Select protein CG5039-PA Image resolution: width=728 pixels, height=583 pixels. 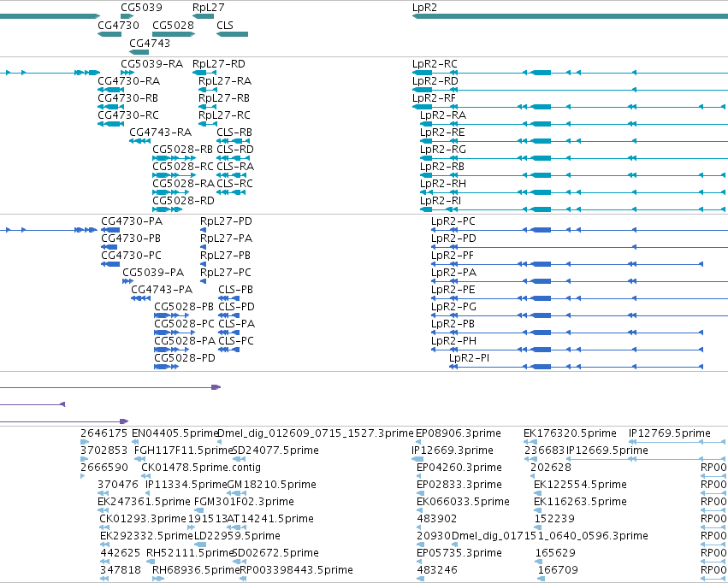(x=153, y=272)
